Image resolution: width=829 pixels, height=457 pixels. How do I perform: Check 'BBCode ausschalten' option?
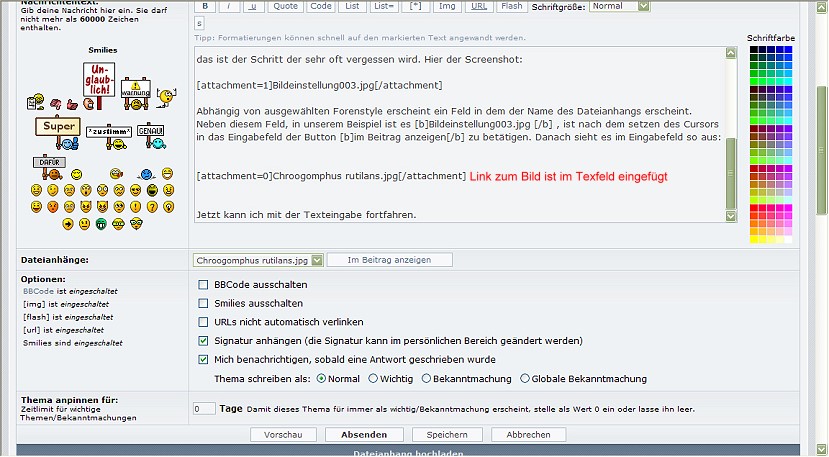tap(203, 285)
